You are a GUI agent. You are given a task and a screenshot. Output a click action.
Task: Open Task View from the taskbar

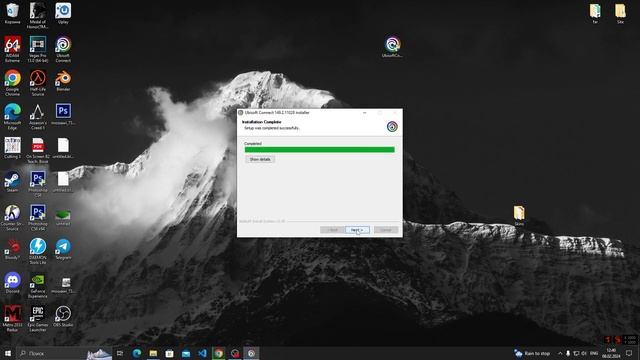tap(120, 353)
